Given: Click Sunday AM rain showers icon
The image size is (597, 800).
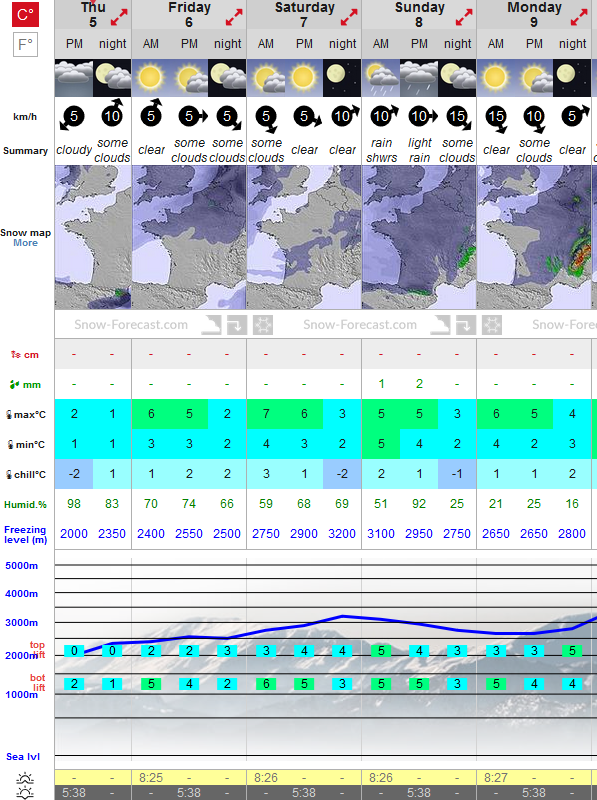Looking at the screenshot, I should [381, 78].
